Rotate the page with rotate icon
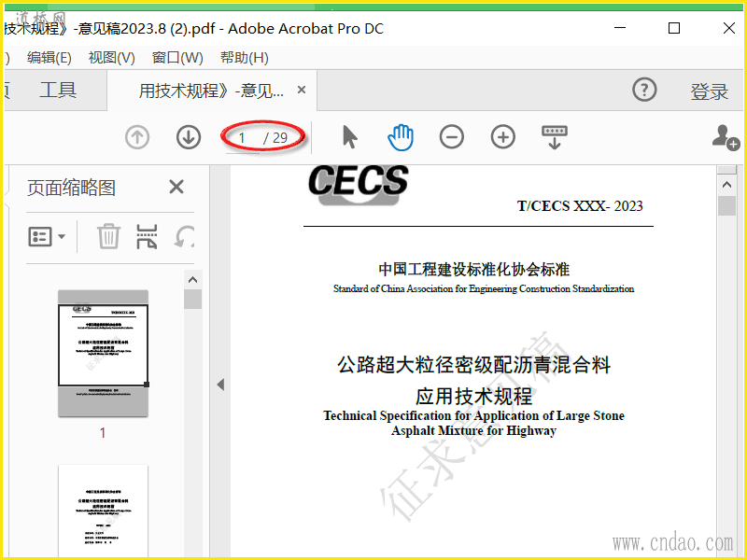The image size is (747, 560). [x=184, y=236]
